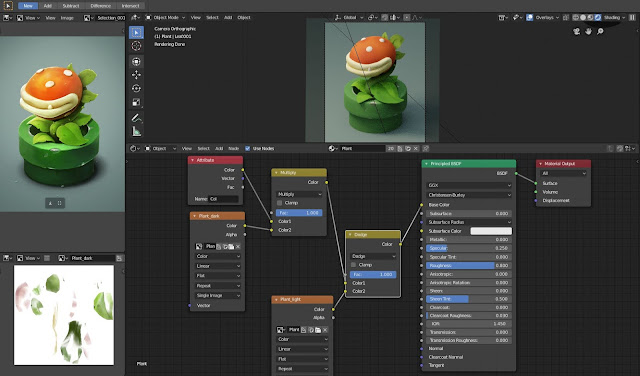Open Single Image source dropdown in Plant_dark
640x376 pixels.
pyautogui.click(x=218, y=295)
